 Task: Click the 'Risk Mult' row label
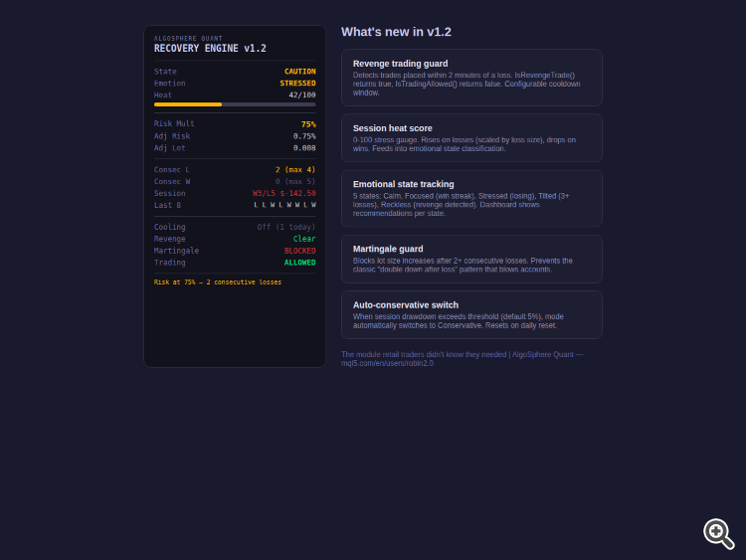(x=174, y=123)
